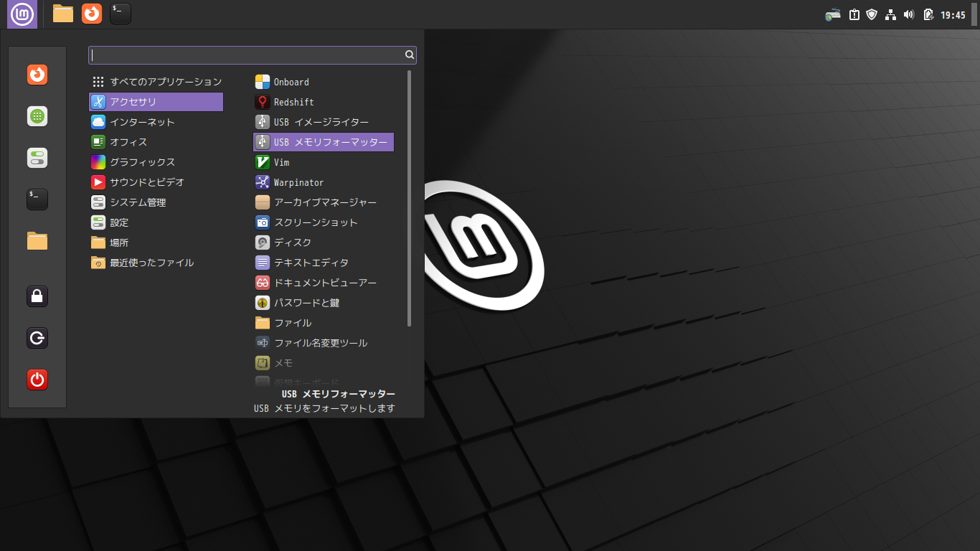This screenshot has height=551, width=980.
Task: Launch メモ notes app
Action: (324, 363)
